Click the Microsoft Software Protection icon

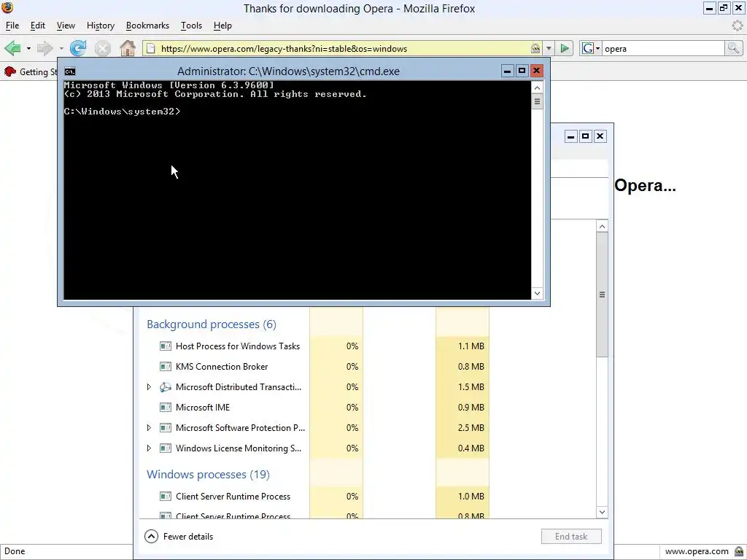166,428
